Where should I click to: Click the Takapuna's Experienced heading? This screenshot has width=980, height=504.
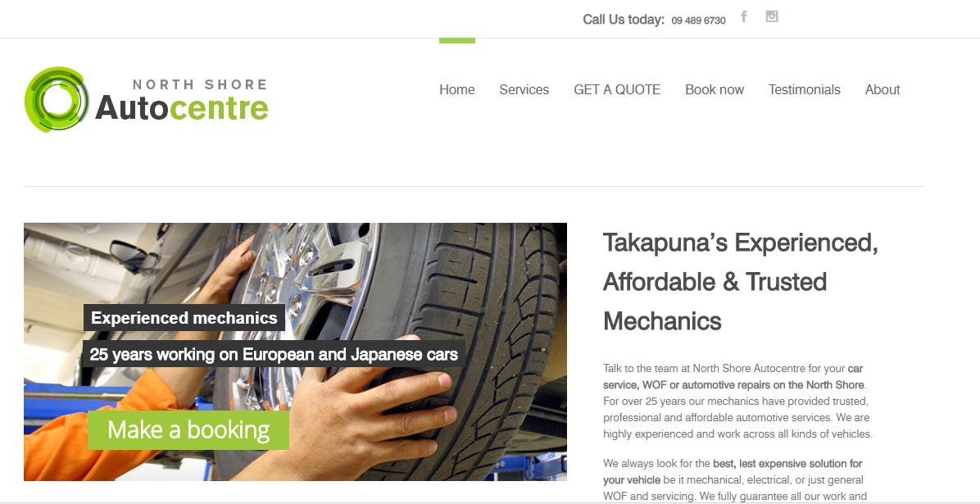point(741,281)
